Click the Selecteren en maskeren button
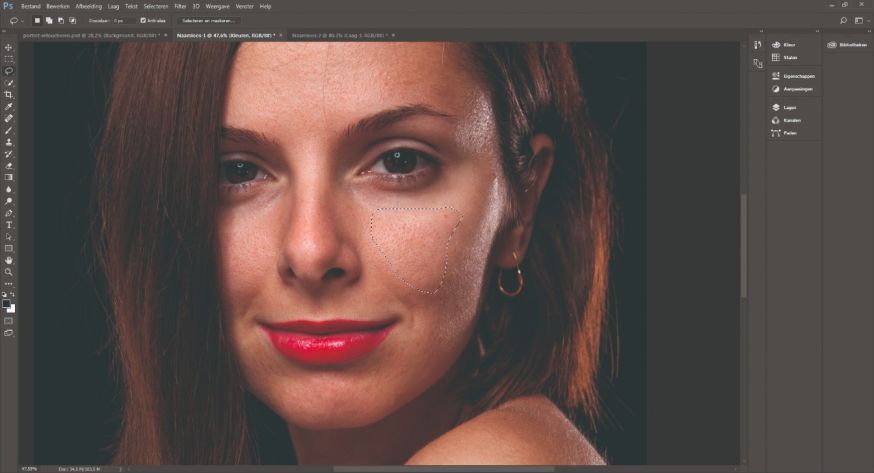Image resolution: width=874 pixels, height=473 pixels. click(x=209, y=20)
